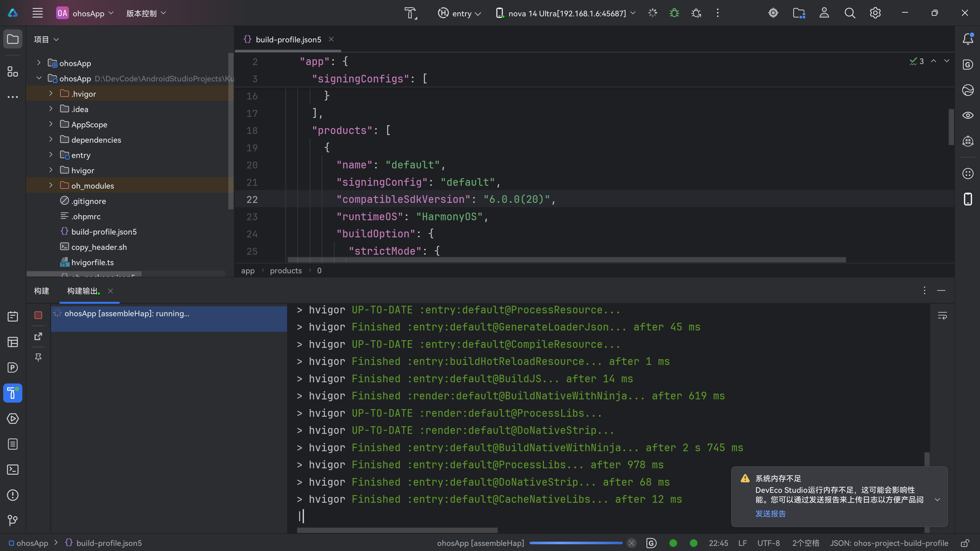980x551 pixels.
Task: Switch to the 构建 tab
Action: 41,291
